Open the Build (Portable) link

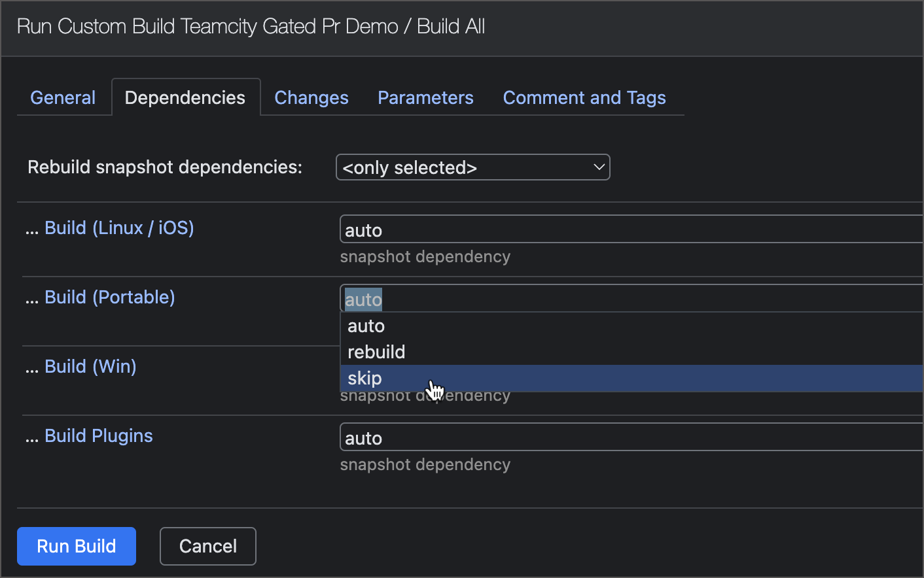pyautogui.click(x=110, y=297)
